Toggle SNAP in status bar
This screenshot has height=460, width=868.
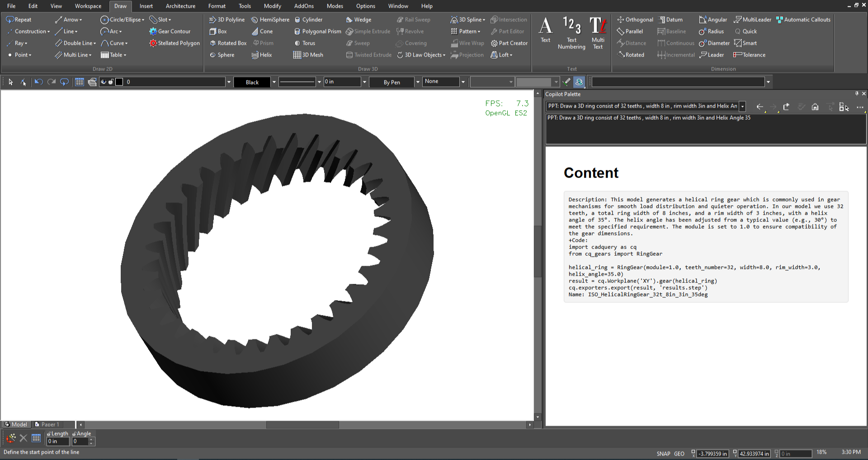click(x=663, y=454)
